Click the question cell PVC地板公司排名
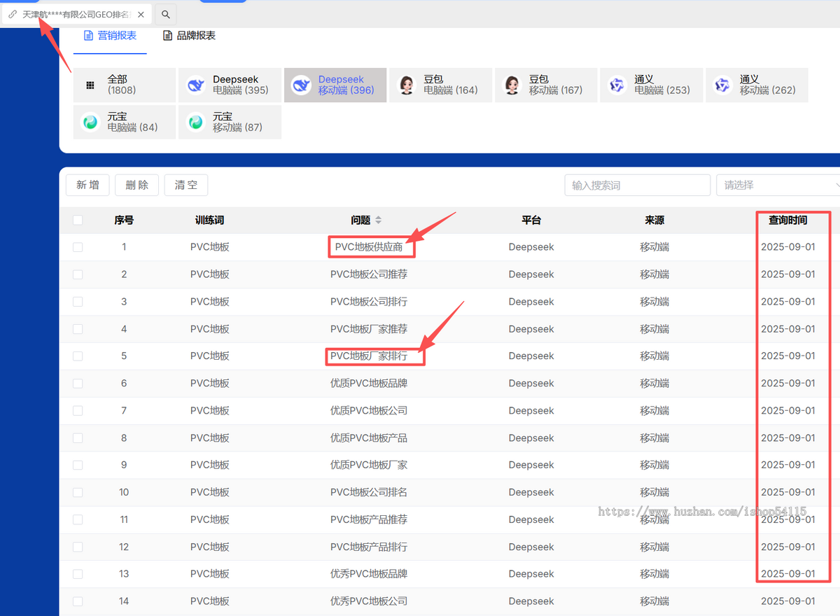The image size is (840, 616). coord(369,492)
